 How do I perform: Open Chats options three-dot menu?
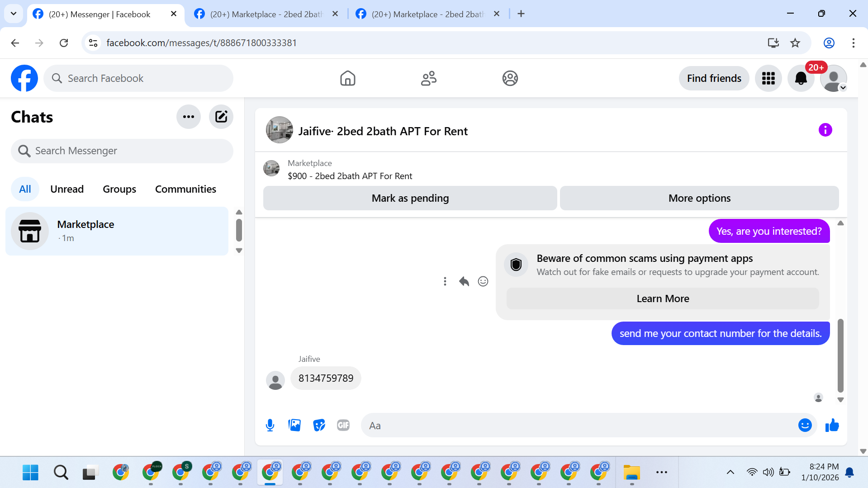coord(189,117)
